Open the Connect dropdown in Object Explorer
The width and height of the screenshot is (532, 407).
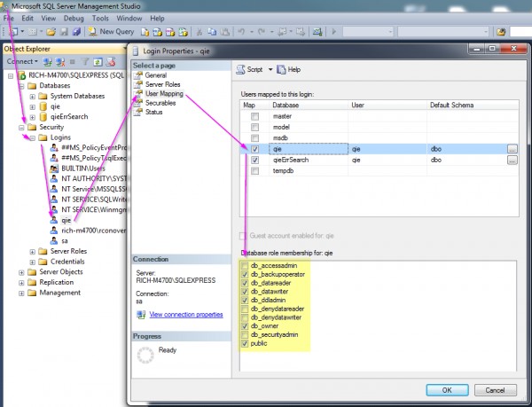pyautogui.click(x=22, y=62)
